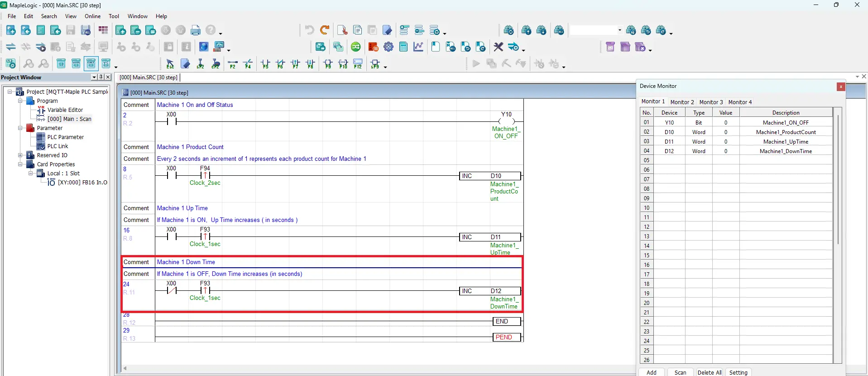Select PLC Parameter in the project tree
Image resolution: width=868 pixels, height=376 pixels.
(x=66, y=137)
